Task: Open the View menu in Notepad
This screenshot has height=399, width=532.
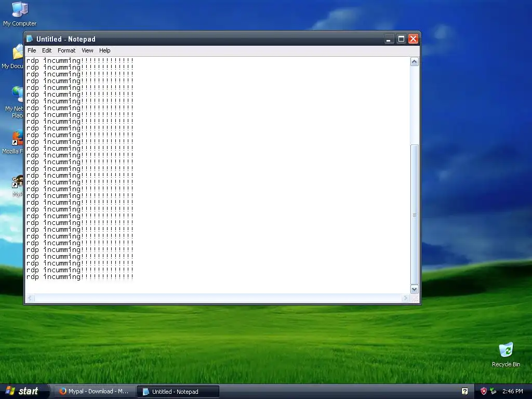Action: [x=87, y=50]
